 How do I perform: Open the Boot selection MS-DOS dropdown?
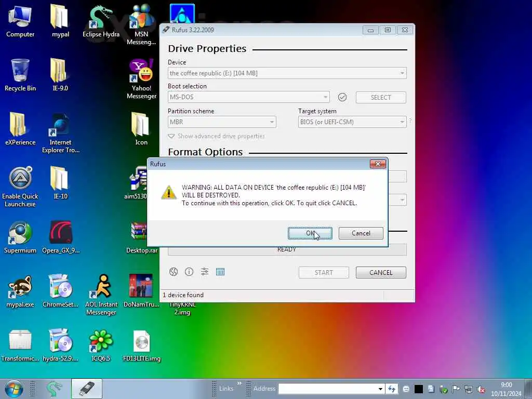coord(248,97)
